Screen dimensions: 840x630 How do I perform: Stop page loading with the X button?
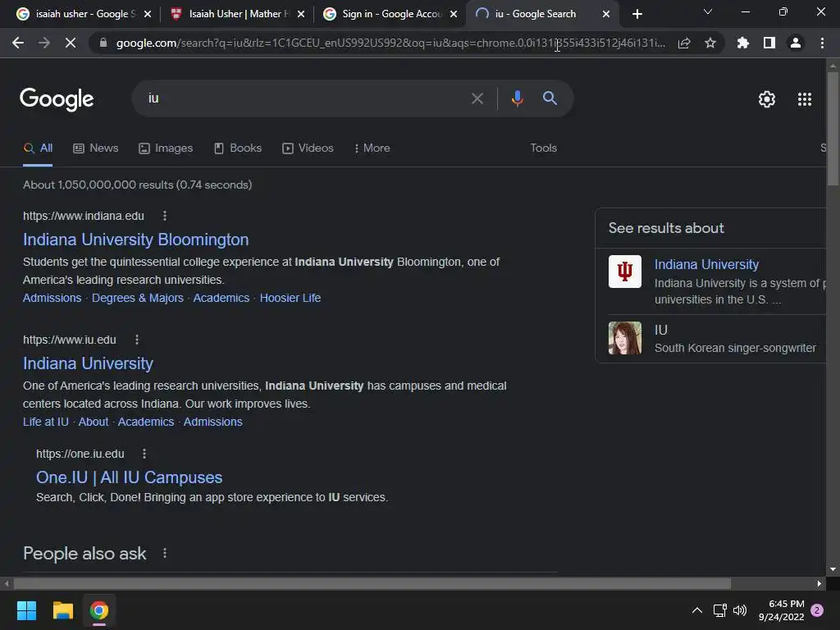71,43
